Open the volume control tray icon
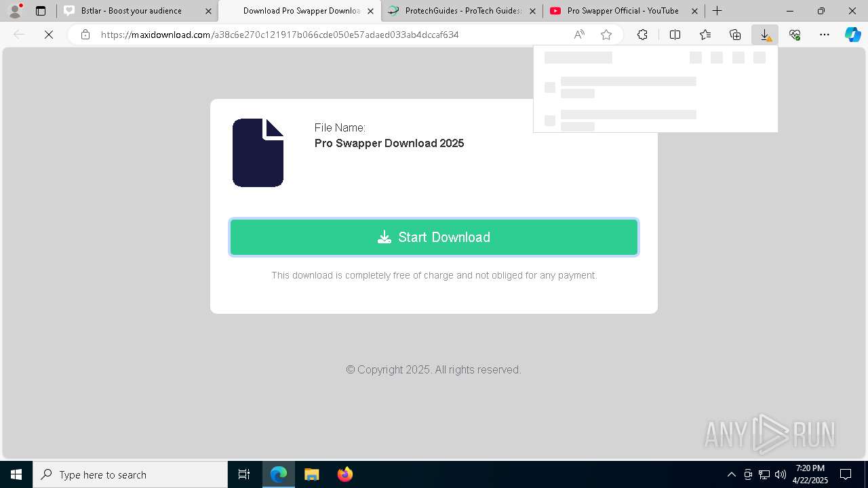Viewport: 868px width, 488px height. 781,474
